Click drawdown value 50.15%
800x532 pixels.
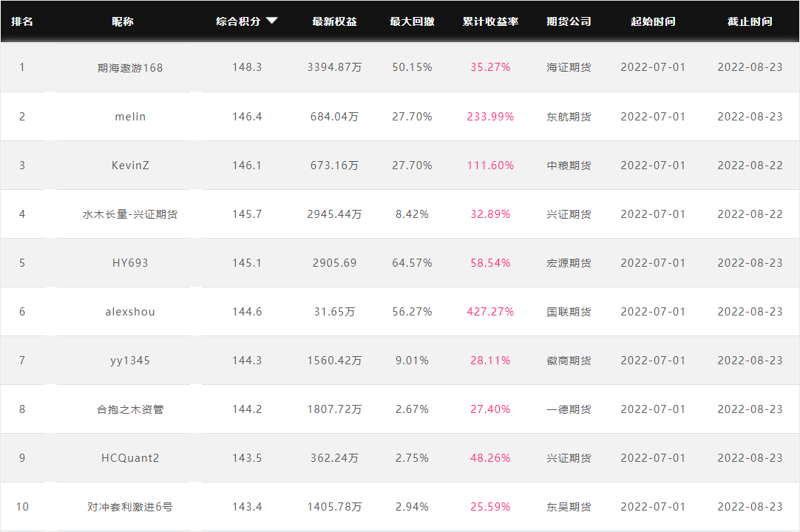(413, 67)
